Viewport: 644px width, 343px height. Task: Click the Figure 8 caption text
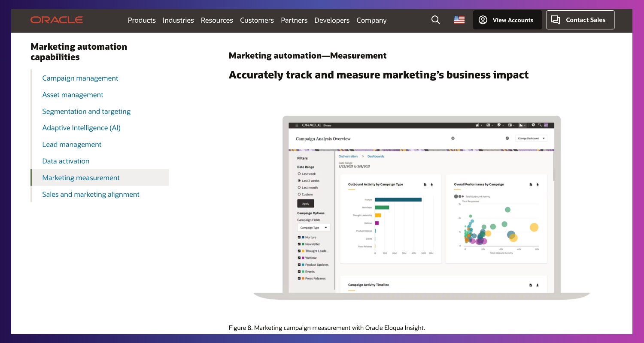click(327, 328)
